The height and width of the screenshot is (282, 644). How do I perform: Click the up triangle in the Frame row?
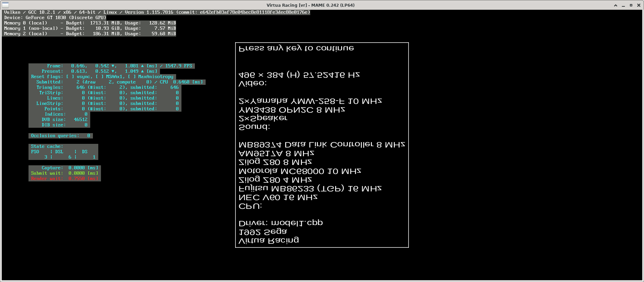(x=143, y=66)
